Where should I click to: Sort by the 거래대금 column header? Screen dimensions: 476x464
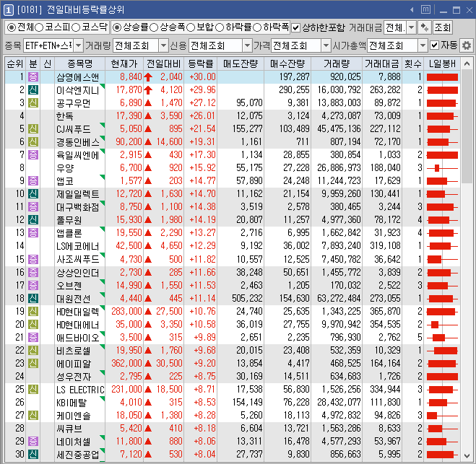(x=382, y=64)
